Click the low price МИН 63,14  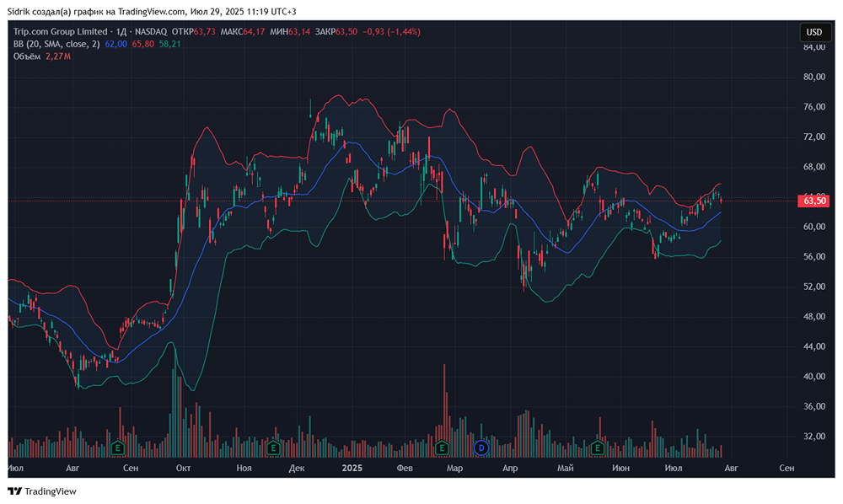tap(290, 32)
